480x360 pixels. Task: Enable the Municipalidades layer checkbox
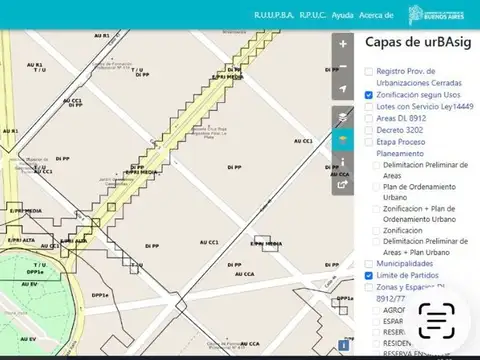tap(368, 264)
